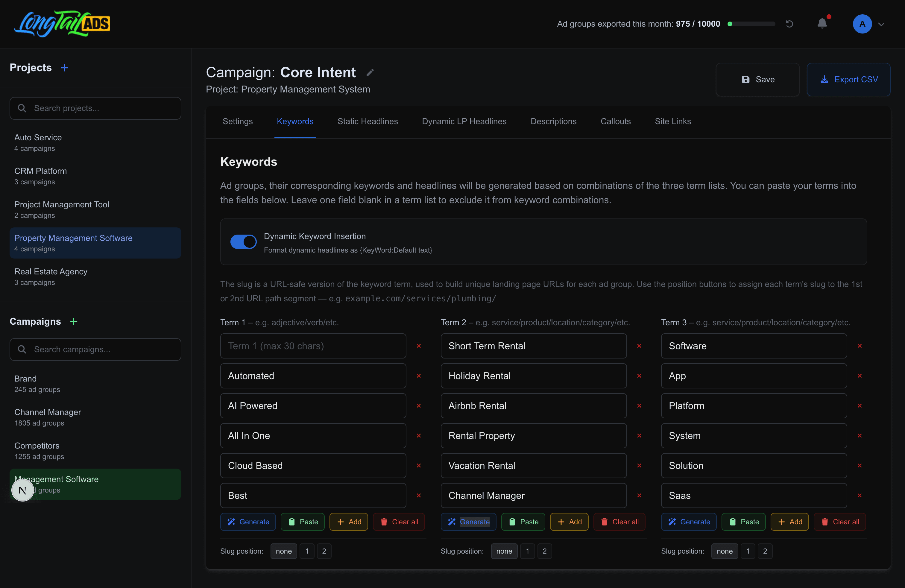
Task: Toggle Dynamic Keyword Insertion switch
Action: [243, 242]
